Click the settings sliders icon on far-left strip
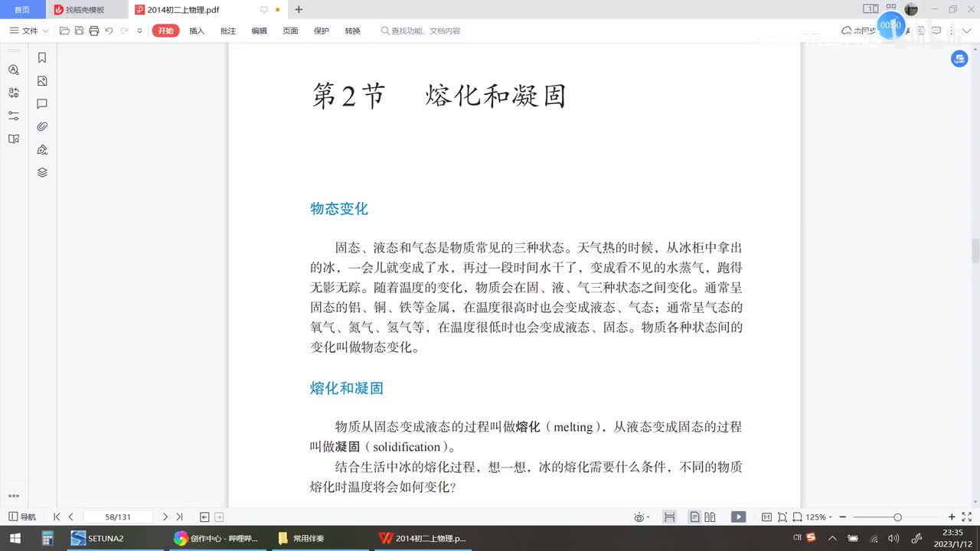This screenshot has height=551, width=980. tap(13, 116)
